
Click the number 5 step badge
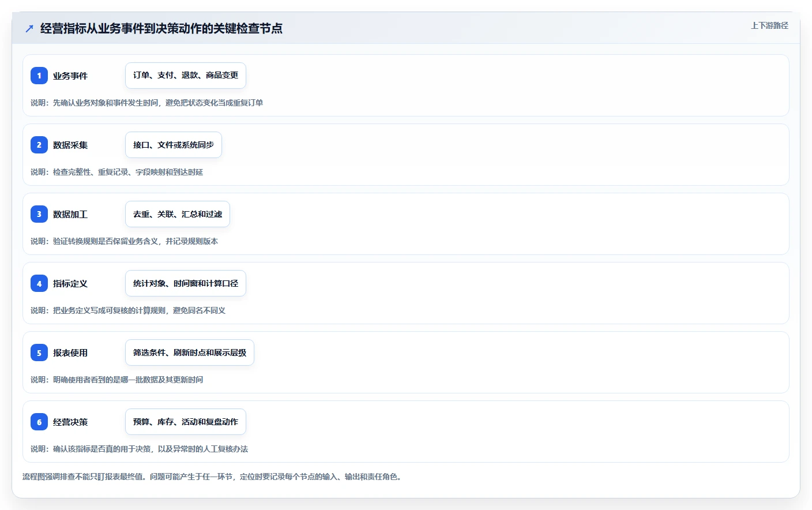click(x=39, y=352)
